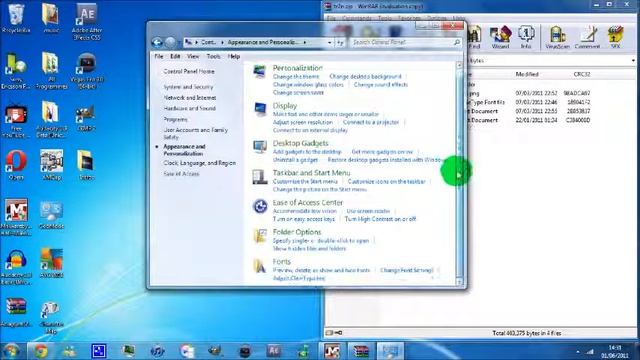This screenshot has height=360, width=640.
Task: Click the Forward arrow in Control Panel
Action: click(x=171, y=42)
